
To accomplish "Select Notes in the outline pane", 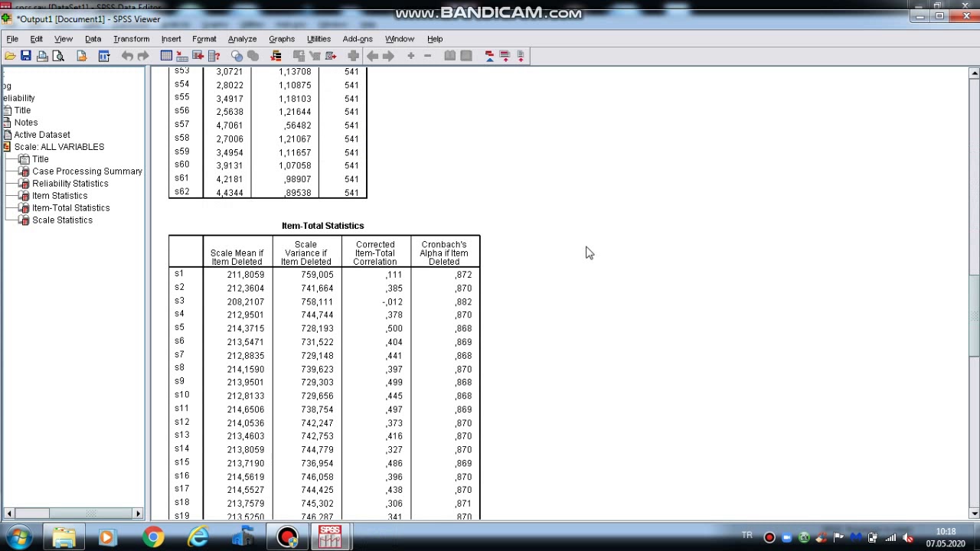I will (x=25, y=122).
